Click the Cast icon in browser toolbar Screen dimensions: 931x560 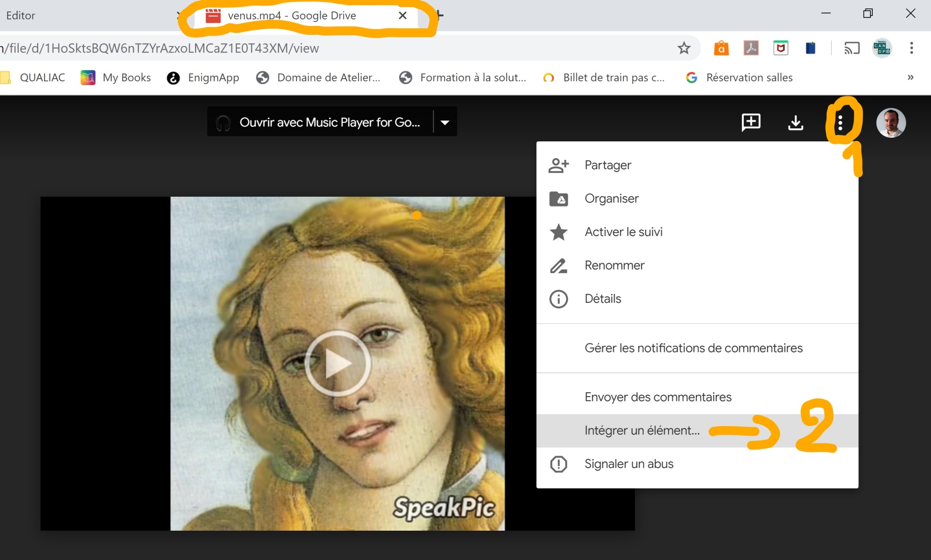coord(851,48)
